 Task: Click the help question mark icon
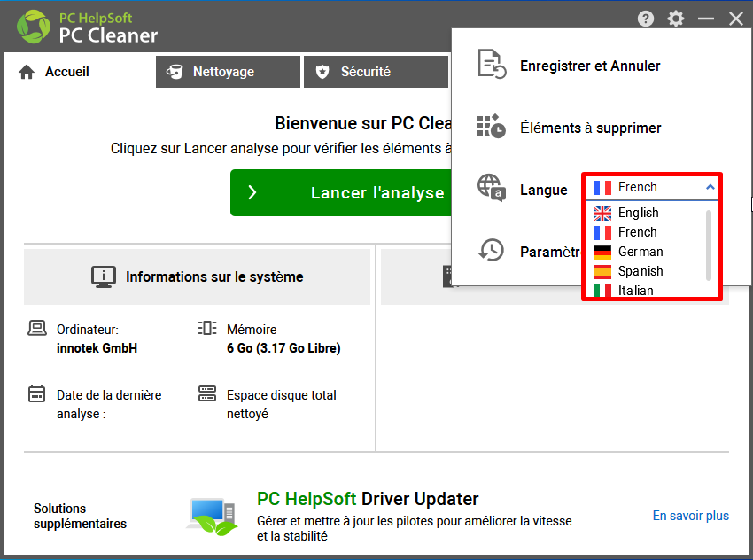click(646, 19)
